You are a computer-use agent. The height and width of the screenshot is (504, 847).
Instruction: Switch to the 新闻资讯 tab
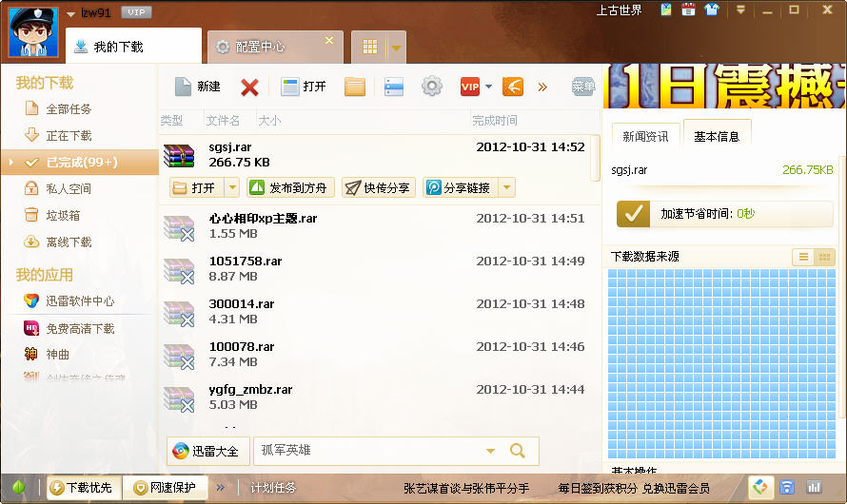click(645, 137)
